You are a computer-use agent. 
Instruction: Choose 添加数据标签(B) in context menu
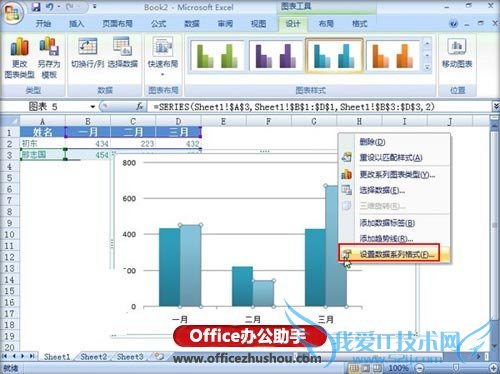coord(395,223)
